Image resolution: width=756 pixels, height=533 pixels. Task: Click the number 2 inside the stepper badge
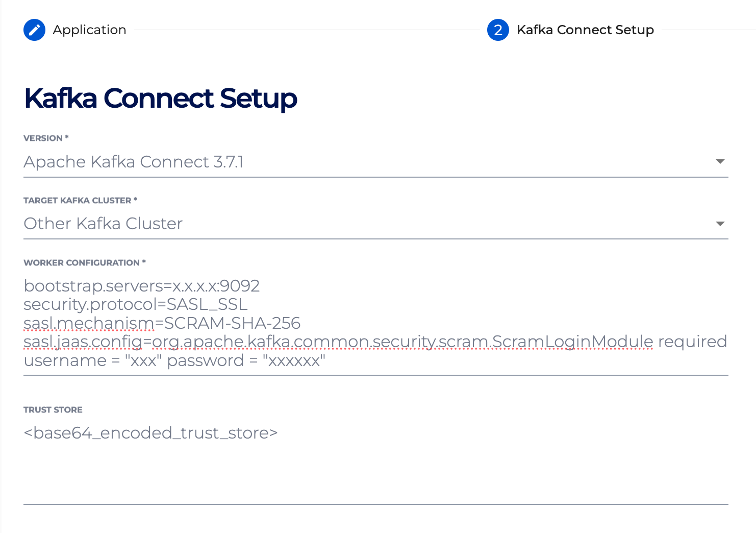(498, 30)
